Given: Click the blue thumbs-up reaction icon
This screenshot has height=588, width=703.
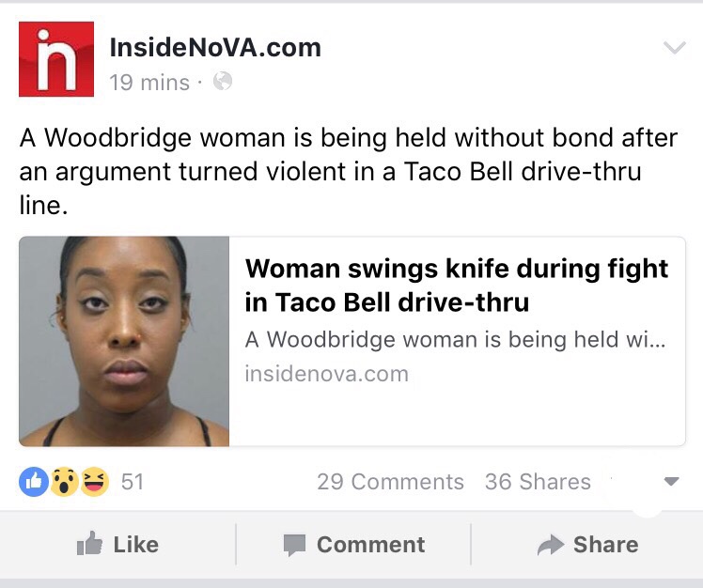Looking at the screenshot, I should coord(34,482).
